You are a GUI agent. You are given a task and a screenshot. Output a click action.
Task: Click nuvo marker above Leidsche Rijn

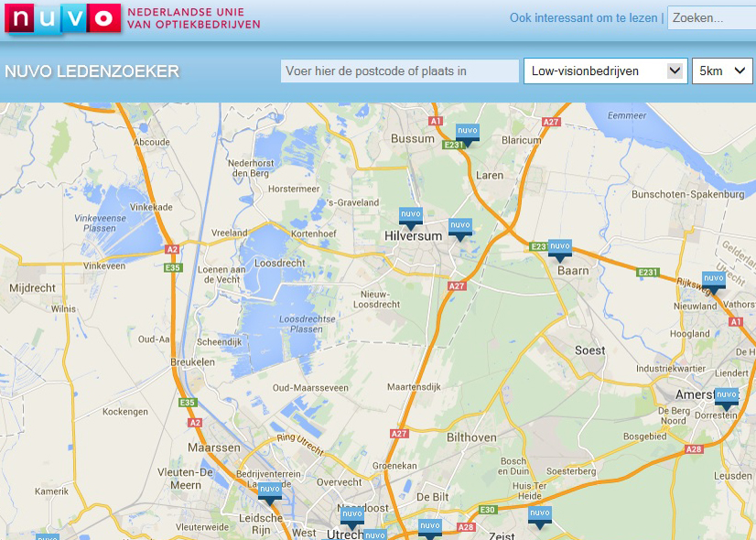269,492
